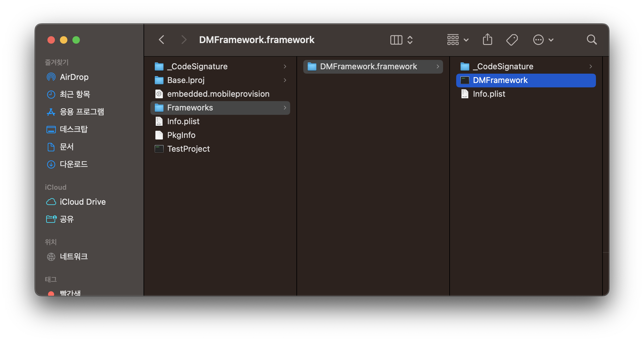Select the 응용 프로그램 sidebar item
Viewport: 644px width, 342px height.
(82, 112)
